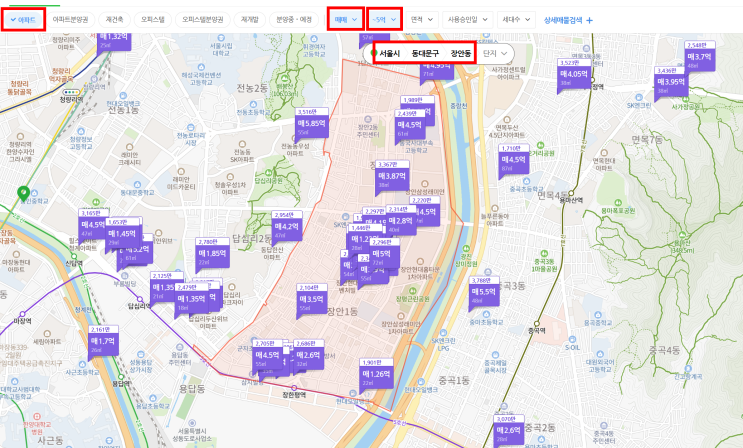Open the 매 3.7억 48㎡ listing marker

click(x=699, y=56)
